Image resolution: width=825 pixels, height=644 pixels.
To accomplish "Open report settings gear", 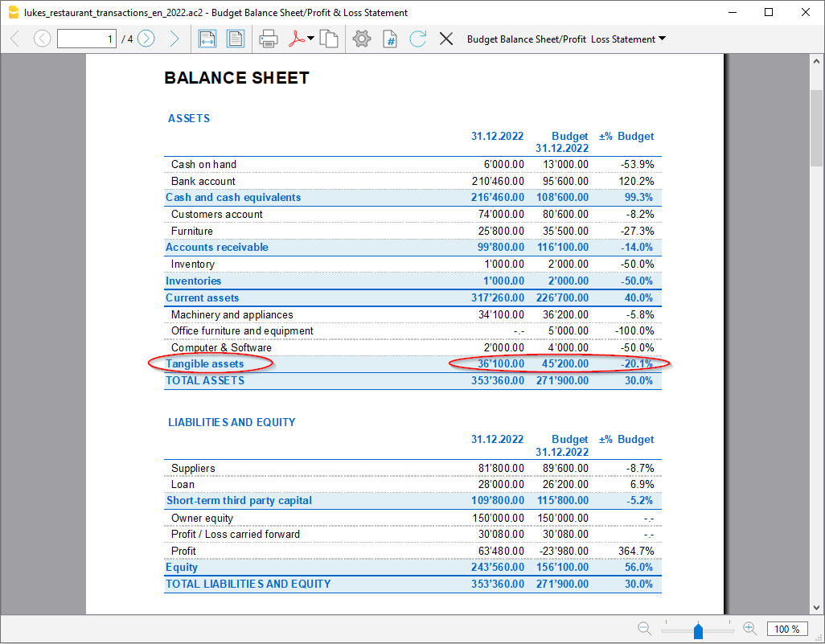I will point(362,39).
